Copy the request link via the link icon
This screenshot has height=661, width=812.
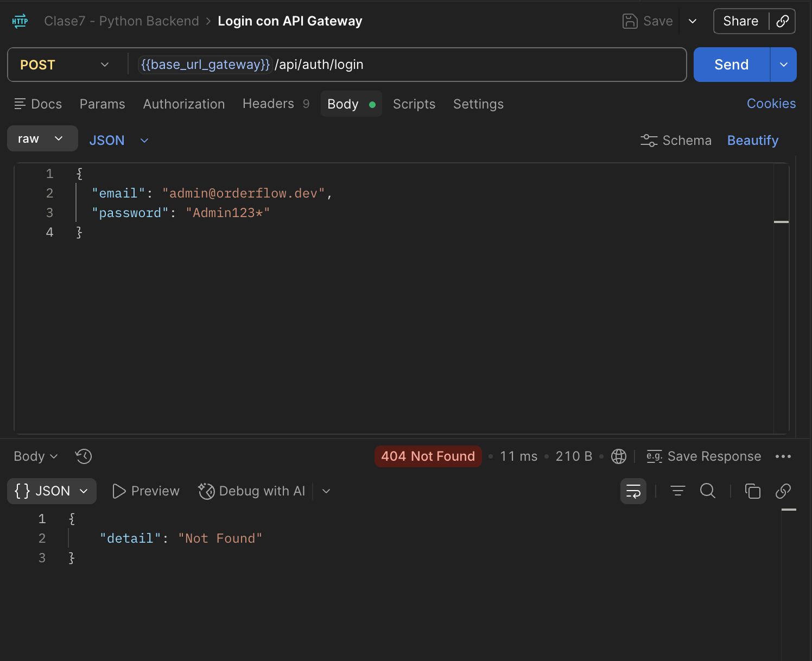(x=783, y=21)
